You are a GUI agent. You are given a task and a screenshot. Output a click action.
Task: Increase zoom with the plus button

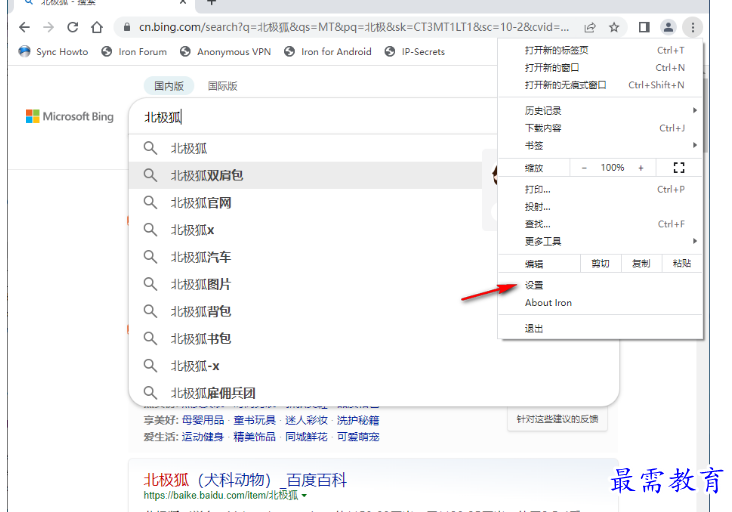coord(641,168)
